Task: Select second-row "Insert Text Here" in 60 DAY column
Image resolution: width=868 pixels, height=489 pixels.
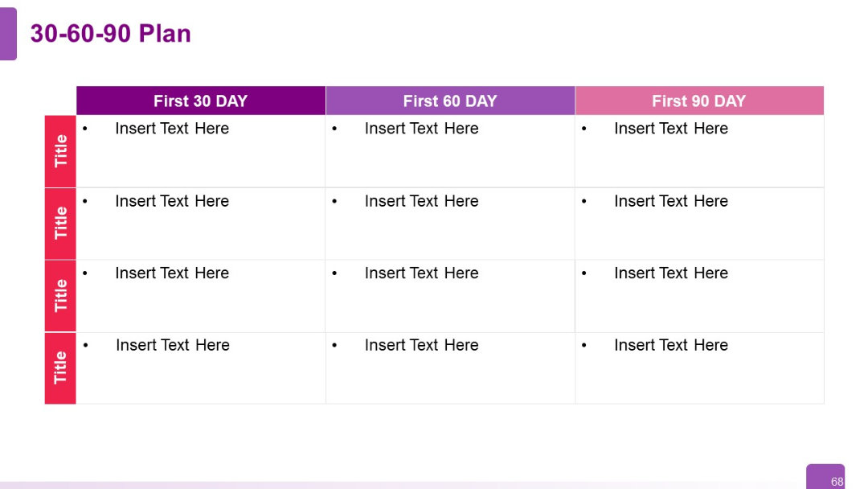Action: click(x=421, y=201)
